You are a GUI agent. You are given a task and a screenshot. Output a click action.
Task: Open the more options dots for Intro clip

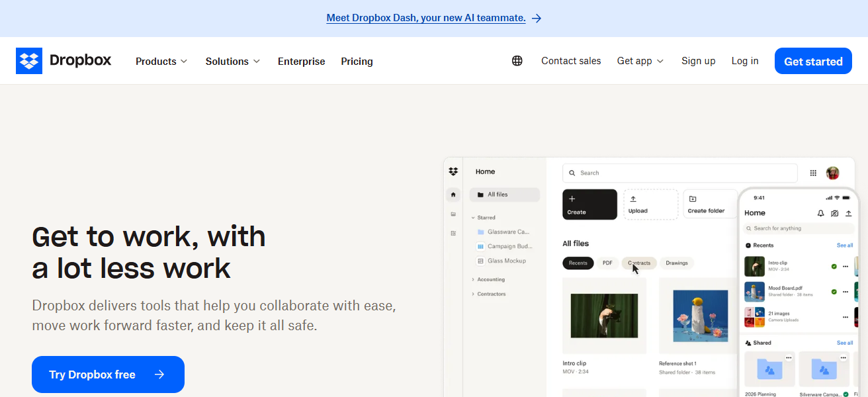(846, 266)
